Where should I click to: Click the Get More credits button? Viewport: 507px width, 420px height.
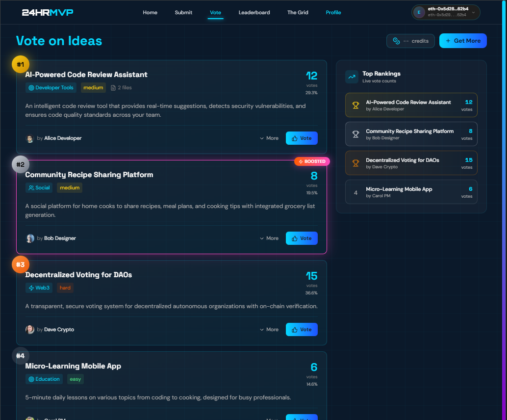tap(463, 41)
